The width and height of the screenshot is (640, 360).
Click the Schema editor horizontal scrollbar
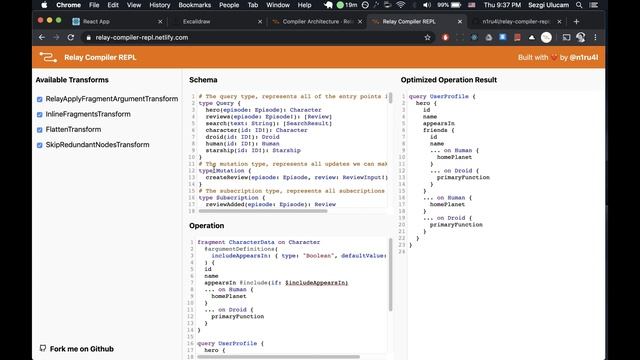click(263, 211)
